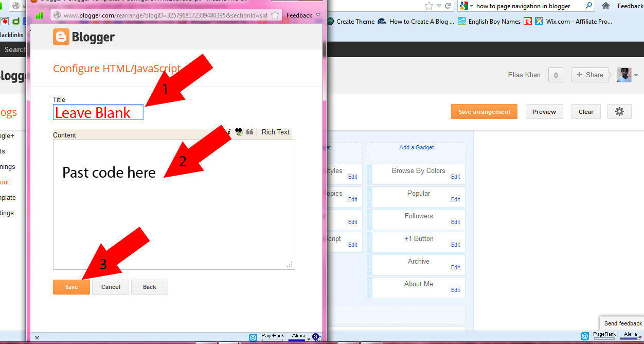Open the Google search engine selector dropdown
This screenshot has height=344, width=644.
[466, 6]
